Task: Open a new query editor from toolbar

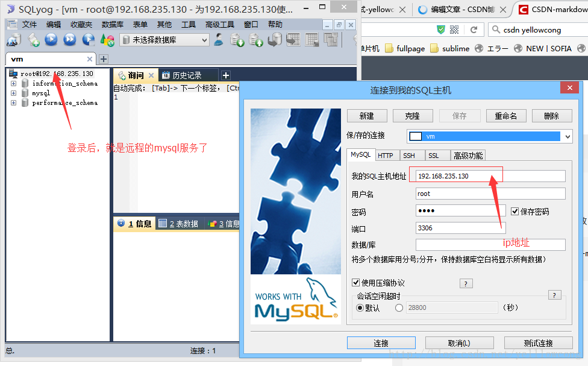Action: (x=33, y=40)
